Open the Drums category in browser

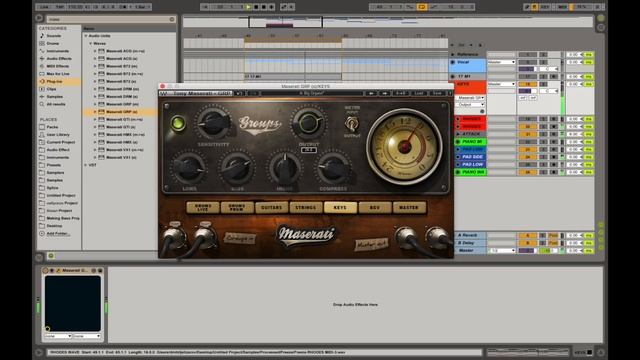pyautogui.click(x=53, y=44)
